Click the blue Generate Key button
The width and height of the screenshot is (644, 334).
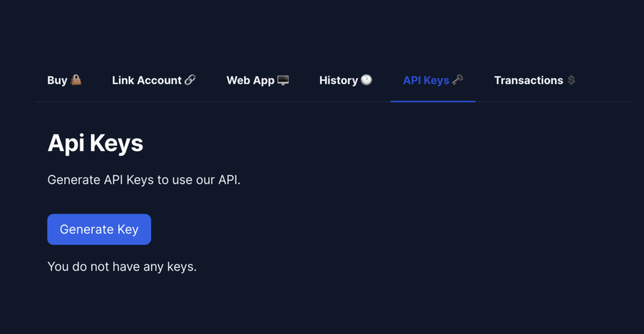pos(99,229)
